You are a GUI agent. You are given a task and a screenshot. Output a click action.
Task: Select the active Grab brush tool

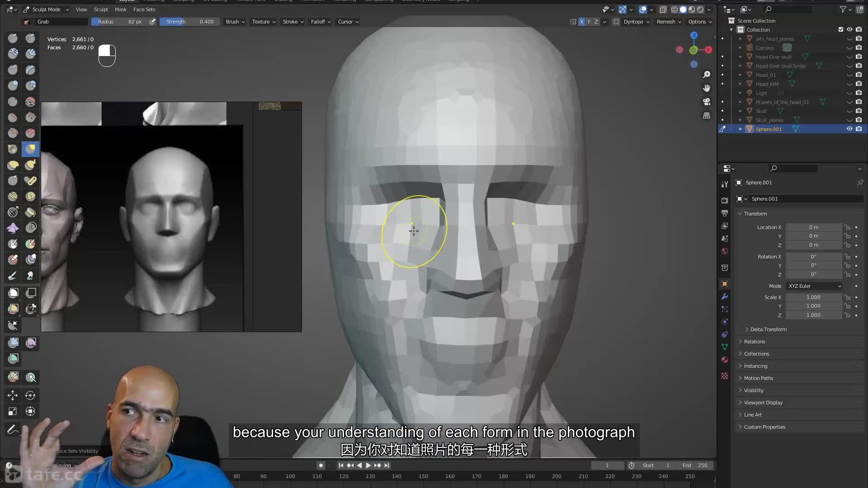click(x=30, y=149)
